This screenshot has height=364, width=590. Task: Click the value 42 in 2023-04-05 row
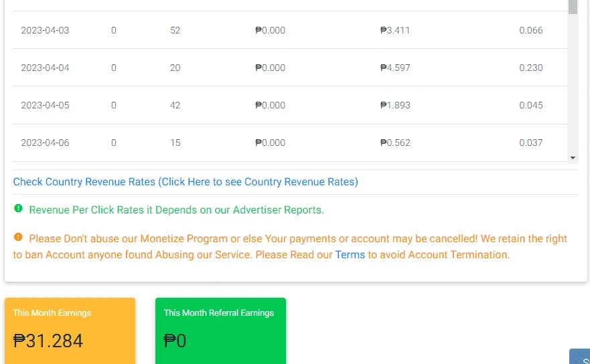pyautogui.click(x=175, y=105)
